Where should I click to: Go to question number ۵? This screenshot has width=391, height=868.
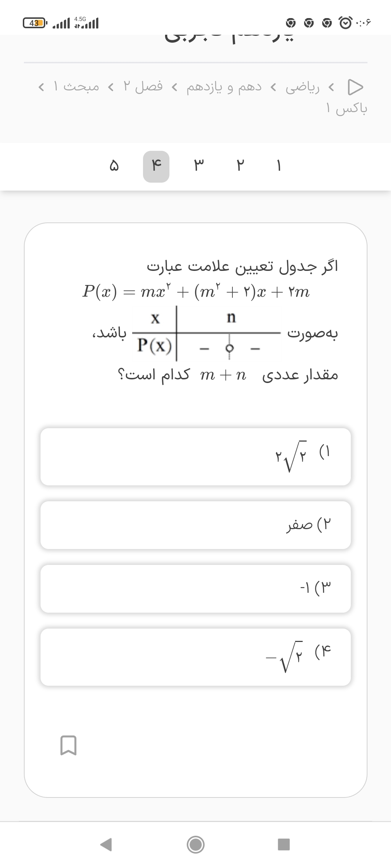point(114,166)
